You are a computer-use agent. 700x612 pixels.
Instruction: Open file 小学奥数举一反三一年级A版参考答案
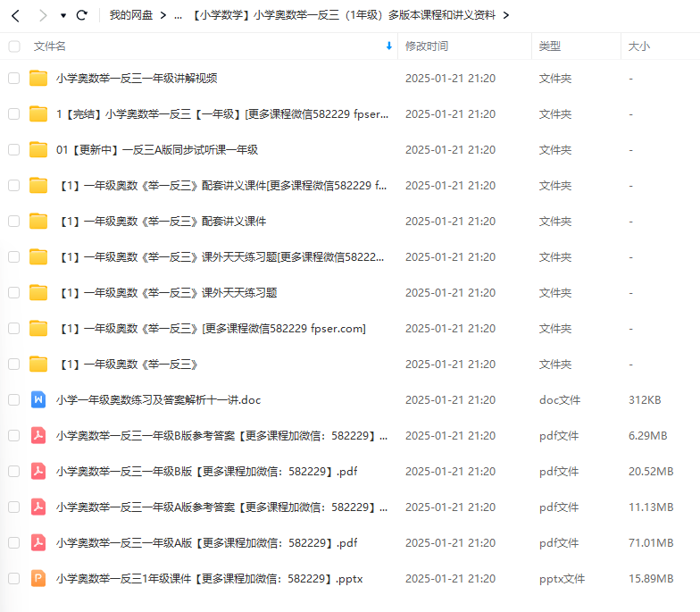click(x=221, y=507)
